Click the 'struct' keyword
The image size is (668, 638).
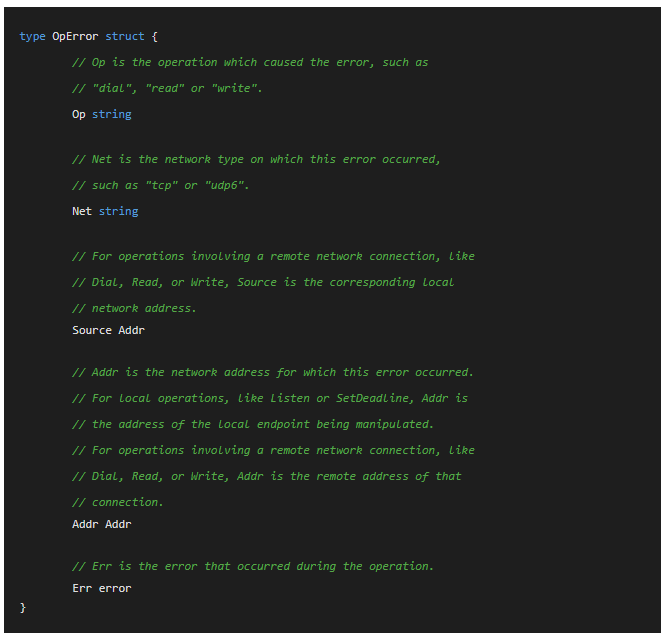125,36
